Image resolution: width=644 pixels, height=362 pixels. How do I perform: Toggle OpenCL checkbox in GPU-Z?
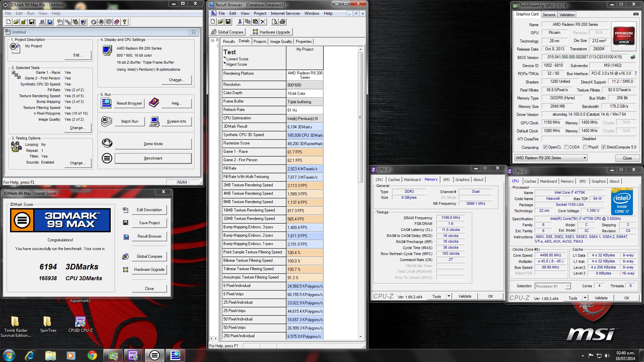click(x=545, y=147)
